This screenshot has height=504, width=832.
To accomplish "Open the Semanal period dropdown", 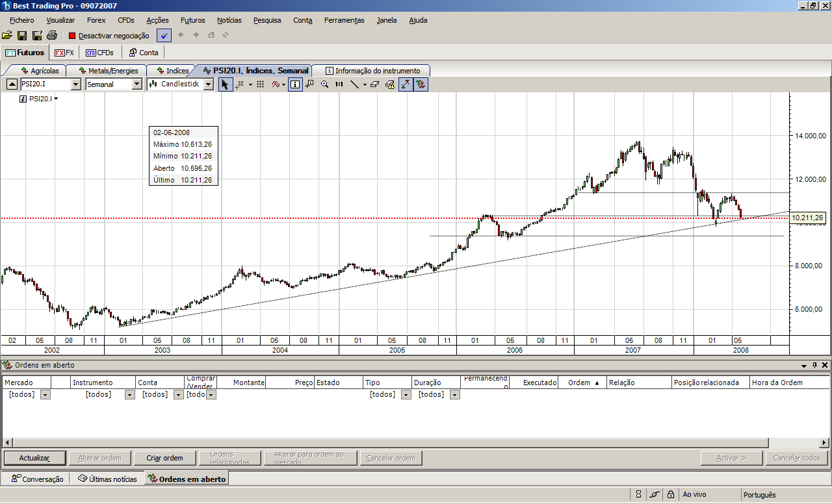I will [136, 84].
